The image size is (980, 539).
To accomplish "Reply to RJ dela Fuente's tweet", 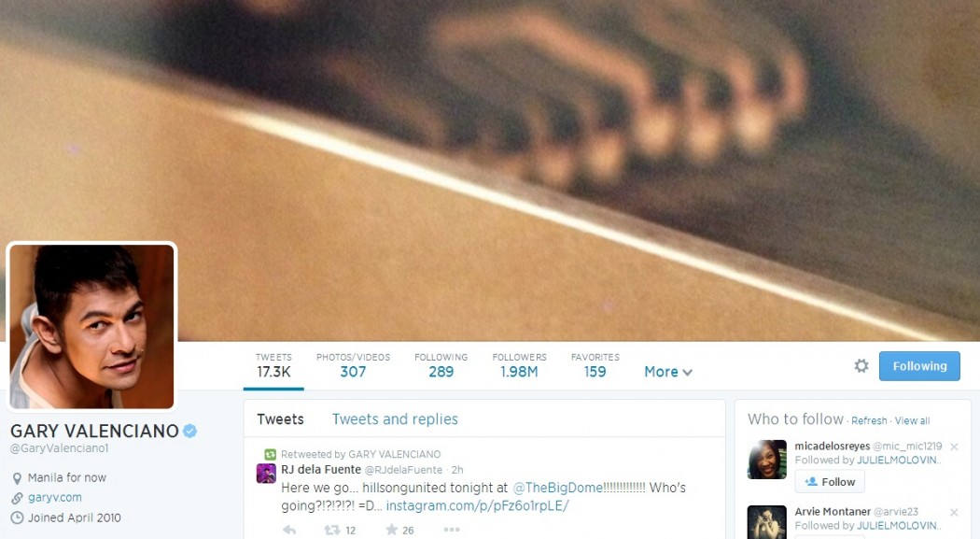I will (x=289, y=531).
